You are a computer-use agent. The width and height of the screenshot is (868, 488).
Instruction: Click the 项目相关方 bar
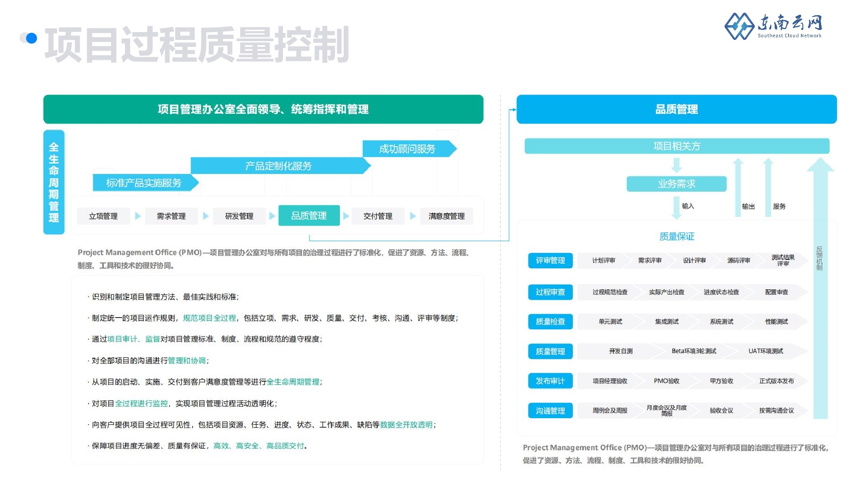pyautogui.click(x=677, y=146)
